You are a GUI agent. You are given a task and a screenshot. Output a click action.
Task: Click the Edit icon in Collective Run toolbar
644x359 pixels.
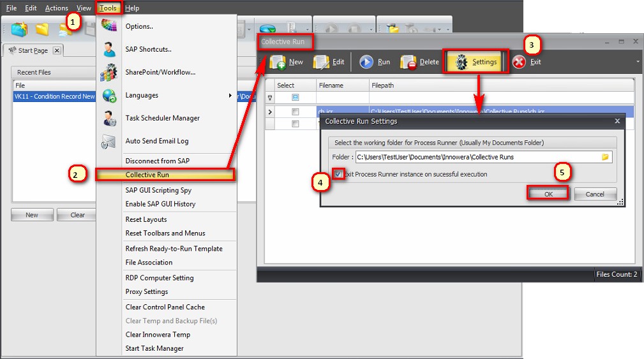click(321, 62)
